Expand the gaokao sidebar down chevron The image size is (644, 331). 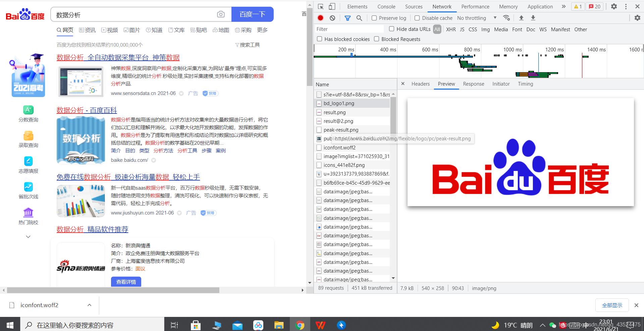point(28,237)
